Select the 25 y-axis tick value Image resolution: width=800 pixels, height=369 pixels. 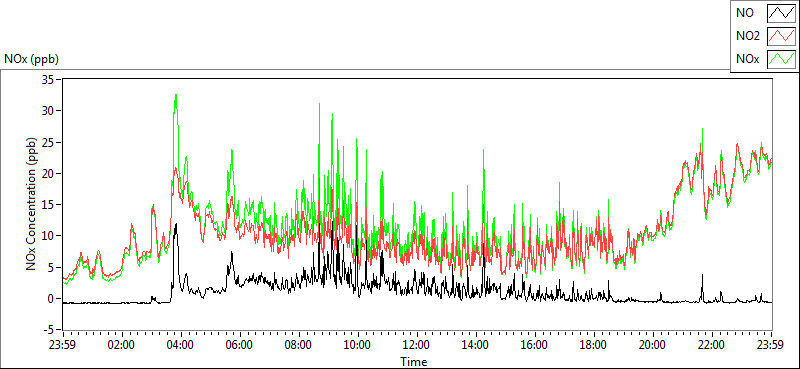point(49,142)
